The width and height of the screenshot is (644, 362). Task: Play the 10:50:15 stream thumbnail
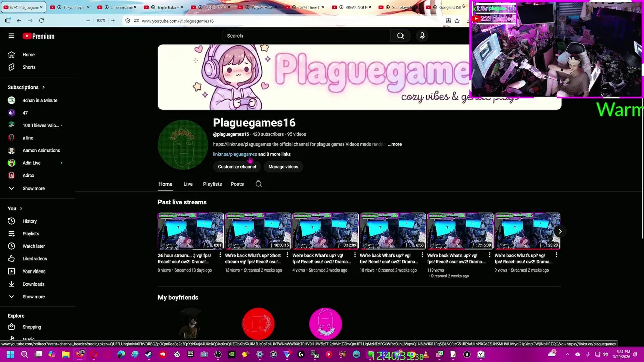pyautogui.click(x=258, y=231)
